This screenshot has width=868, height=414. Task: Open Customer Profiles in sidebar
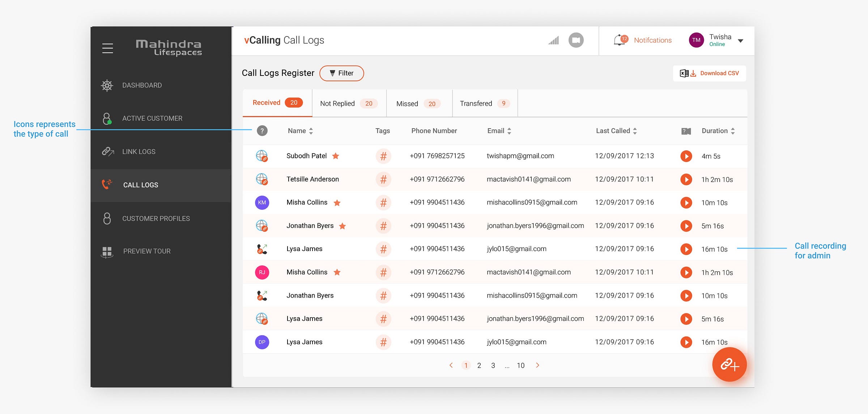click(x=156, y=219)
